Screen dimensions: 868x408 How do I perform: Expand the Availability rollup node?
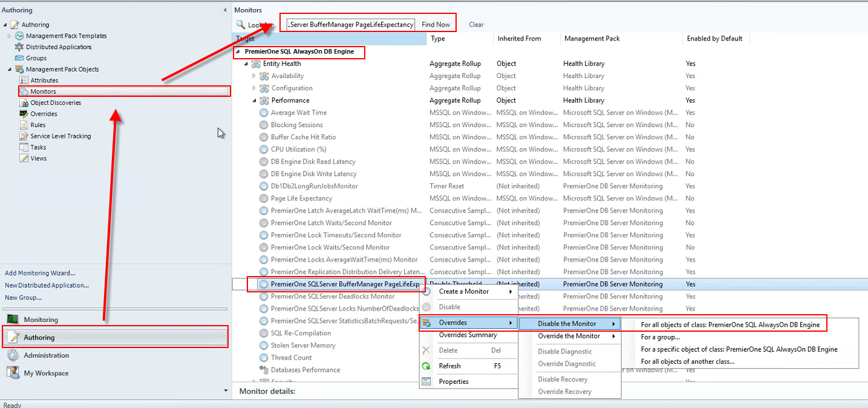pos(254,76)
